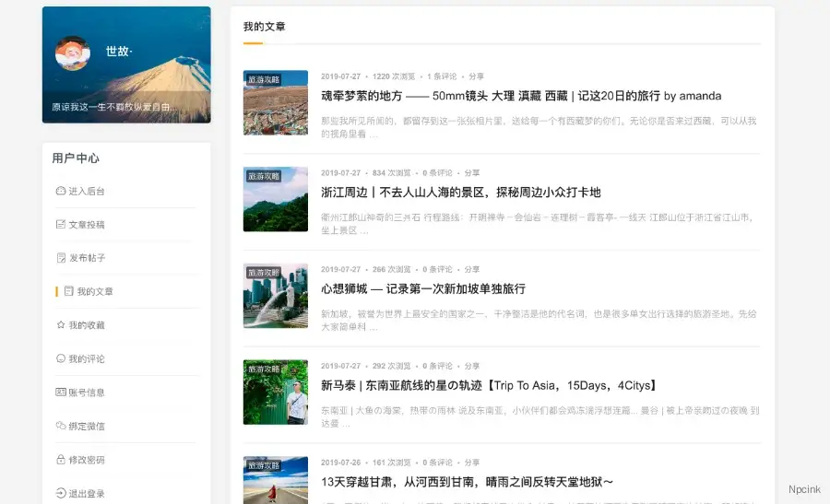Click 分享 under the 新马泰 article
The width and height of the screenshot is (830, 504).
click(x=472, y=366)
